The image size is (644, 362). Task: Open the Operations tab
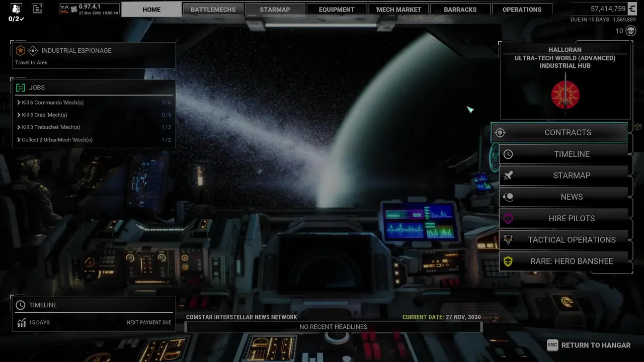tap(522, 9)
